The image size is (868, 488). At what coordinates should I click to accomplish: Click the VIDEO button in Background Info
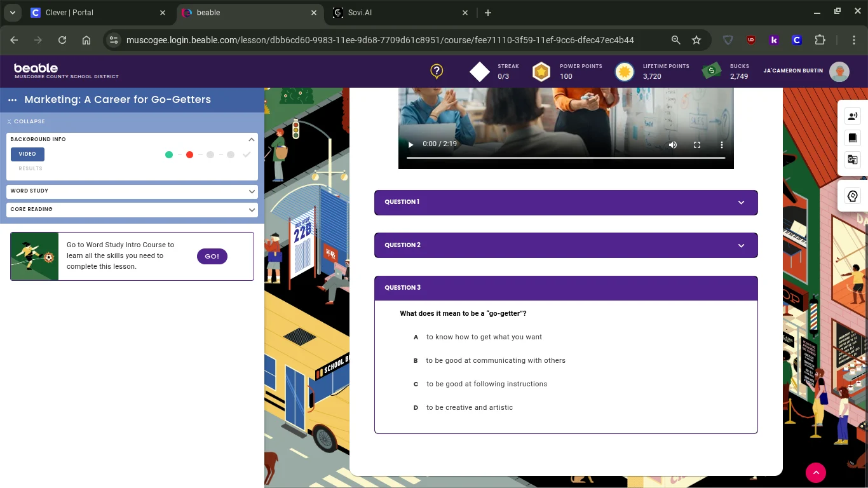click(27, 154)
